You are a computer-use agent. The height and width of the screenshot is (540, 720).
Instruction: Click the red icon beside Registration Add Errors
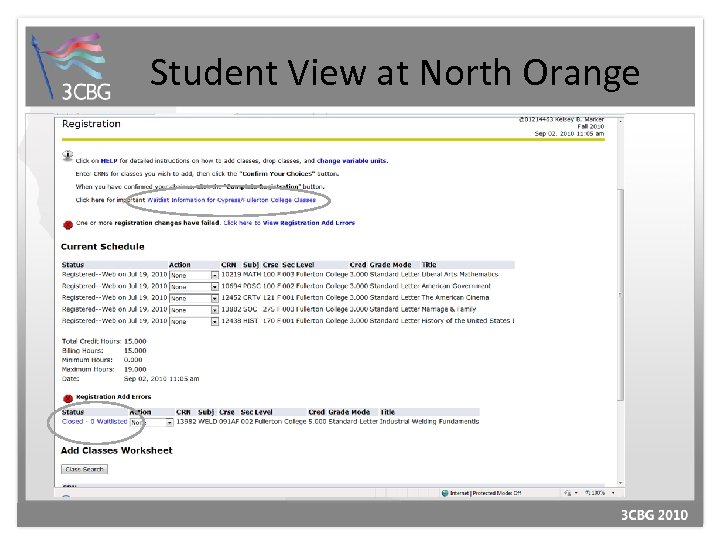pos(68,398)
